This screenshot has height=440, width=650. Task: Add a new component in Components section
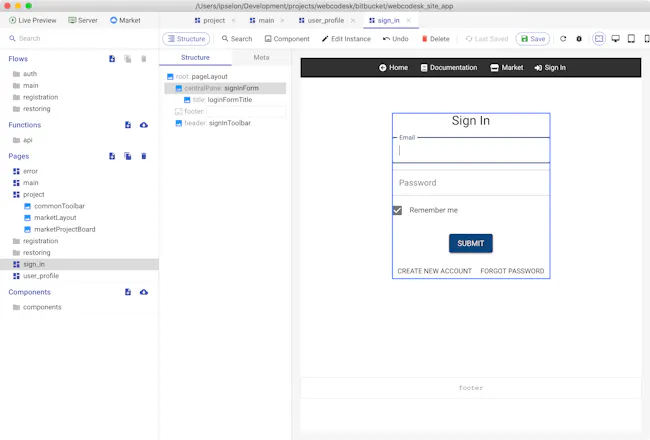(x=128, y=292)
